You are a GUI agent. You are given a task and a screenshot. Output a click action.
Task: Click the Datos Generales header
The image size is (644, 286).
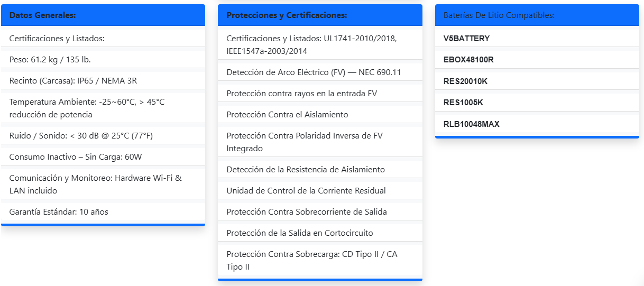click(x=43, y=15)
